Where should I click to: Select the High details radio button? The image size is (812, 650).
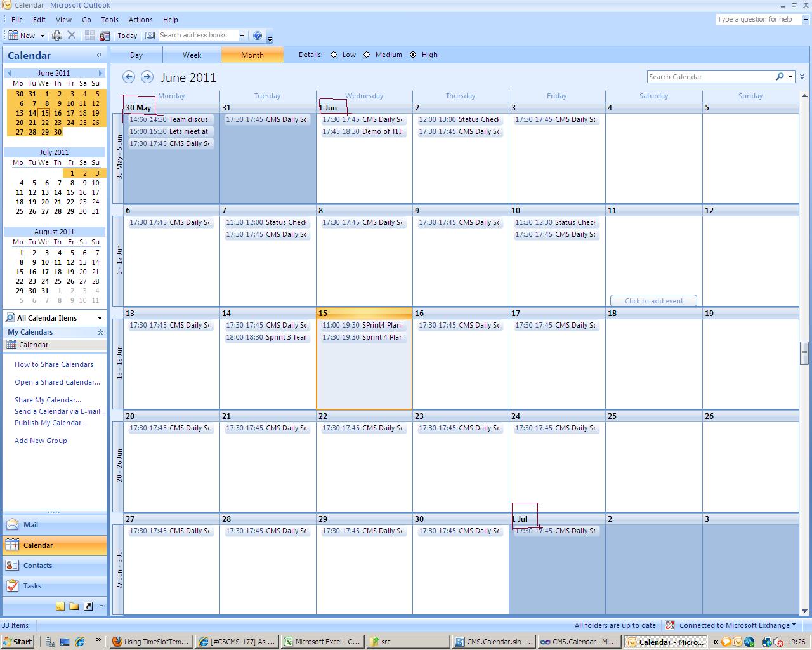pos(413,55)
